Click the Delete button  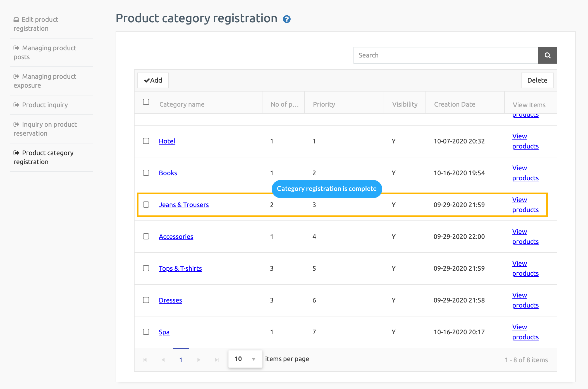(537, 80)
